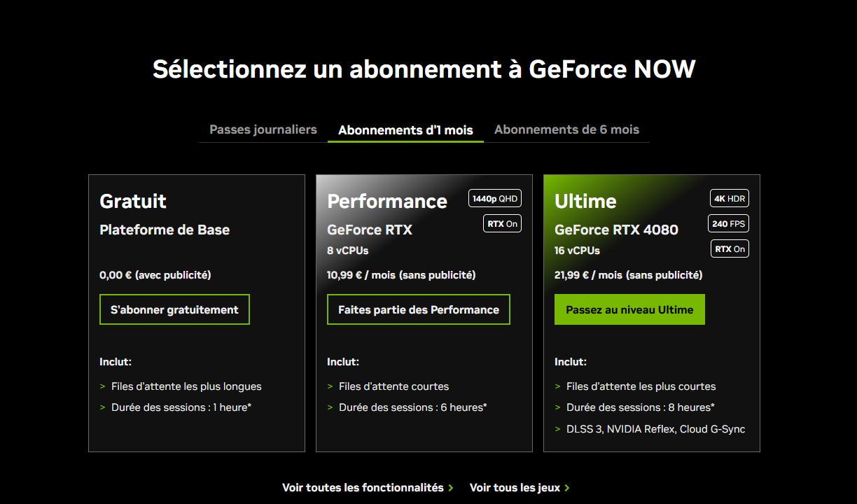This screenshot has width=857, height=504.
Task: Click the Performance plan heading
Action: (x=387, y=202)
